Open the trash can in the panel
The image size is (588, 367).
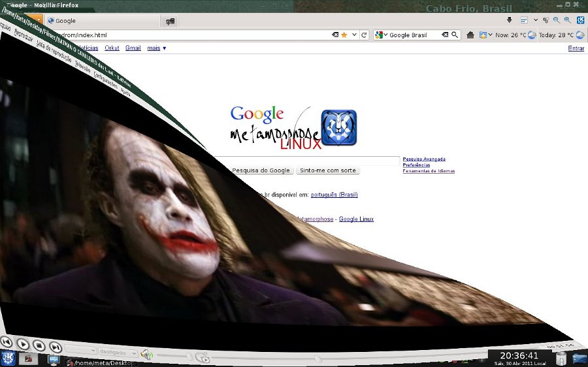(x=561, y=359)
